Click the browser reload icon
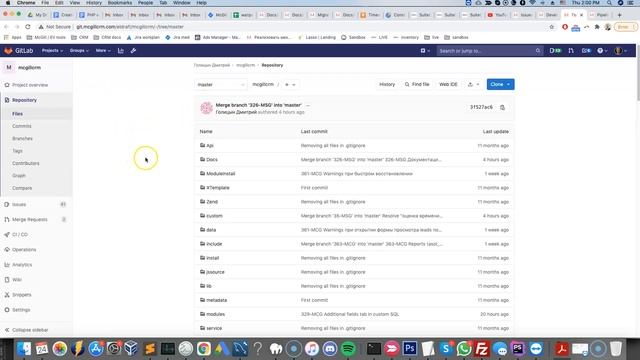 (x=28, y=27)
